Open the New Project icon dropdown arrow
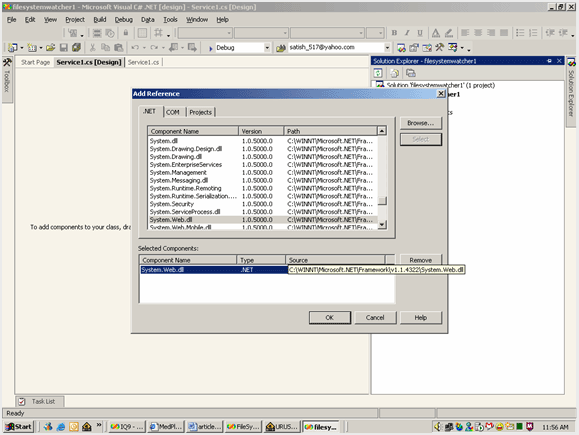Viewport: 579px width, 435px height. (21, 48)
